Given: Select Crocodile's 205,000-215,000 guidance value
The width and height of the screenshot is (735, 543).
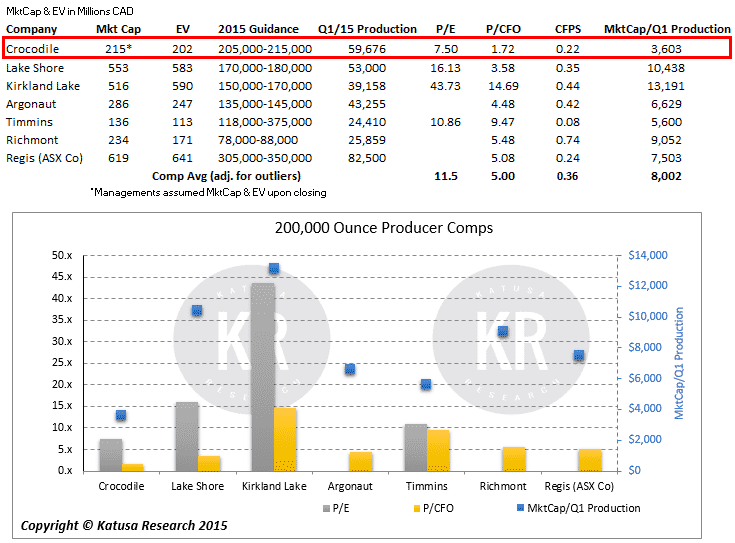Looking at the screenshot, I should (265, 49).
